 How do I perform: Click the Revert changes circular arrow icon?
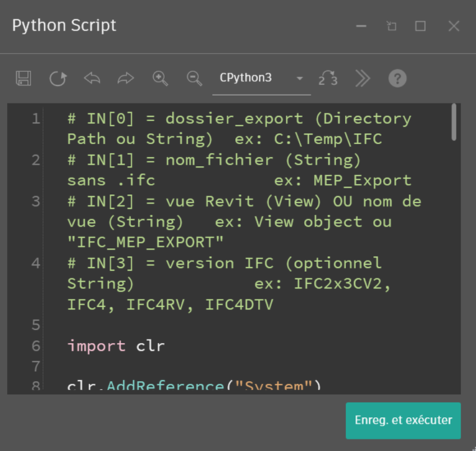pos(58,78)
